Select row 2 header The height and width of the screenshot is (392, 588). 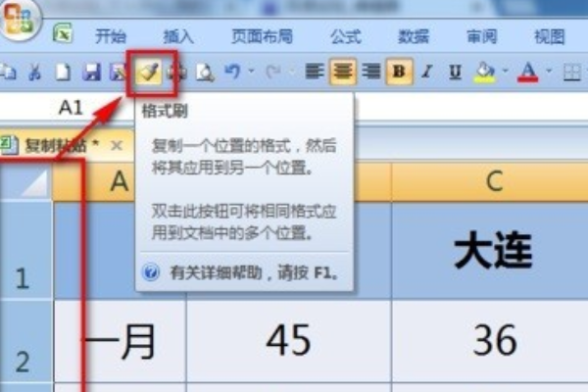tap(25, 341)
